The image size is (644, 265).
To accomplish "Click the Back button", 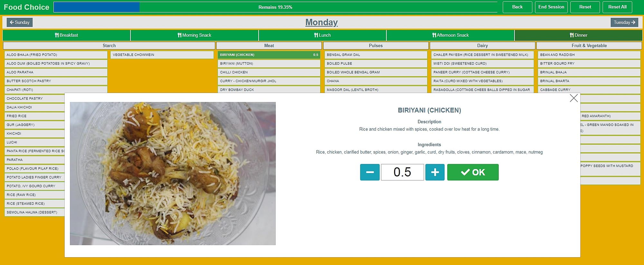I will coord(517,7).
